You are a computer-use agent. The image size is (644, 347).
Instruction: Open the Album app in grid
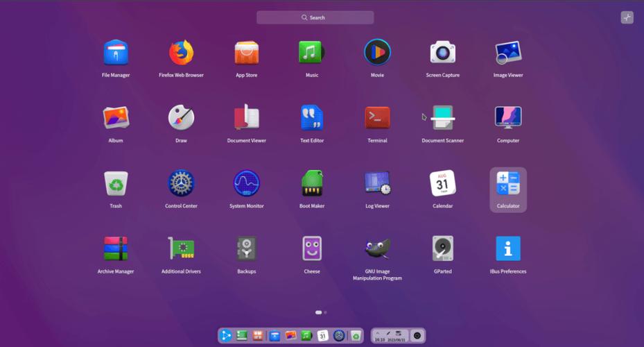pos(116,117)
